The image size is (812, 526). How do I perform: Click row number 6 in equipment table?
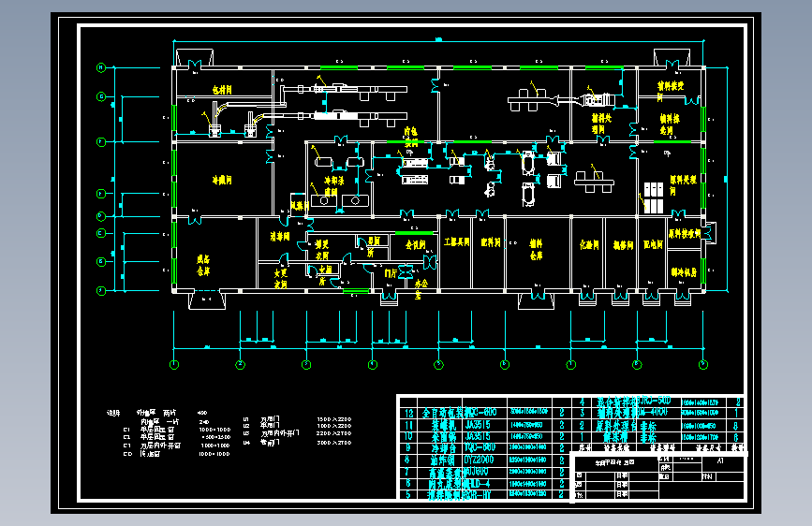click(x=407, y=484)
